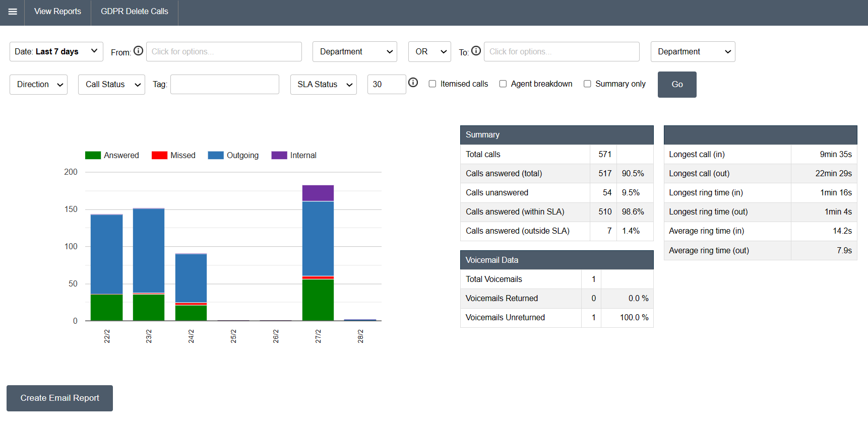This screenshot has width=868, height=429.
Task: Click the 25/2 date label on the chart axis
Action: tap(233, 336)
